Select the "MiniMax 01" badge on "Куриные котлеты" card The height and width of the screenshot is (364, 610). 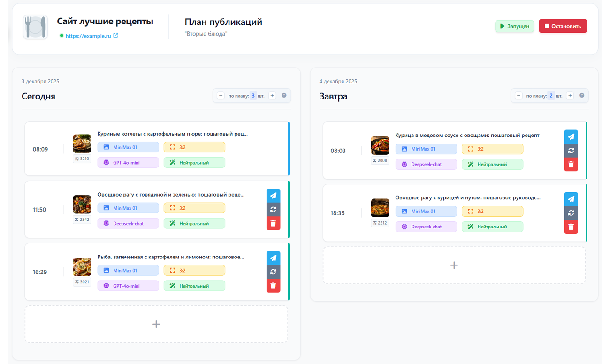tap(128, 147)
